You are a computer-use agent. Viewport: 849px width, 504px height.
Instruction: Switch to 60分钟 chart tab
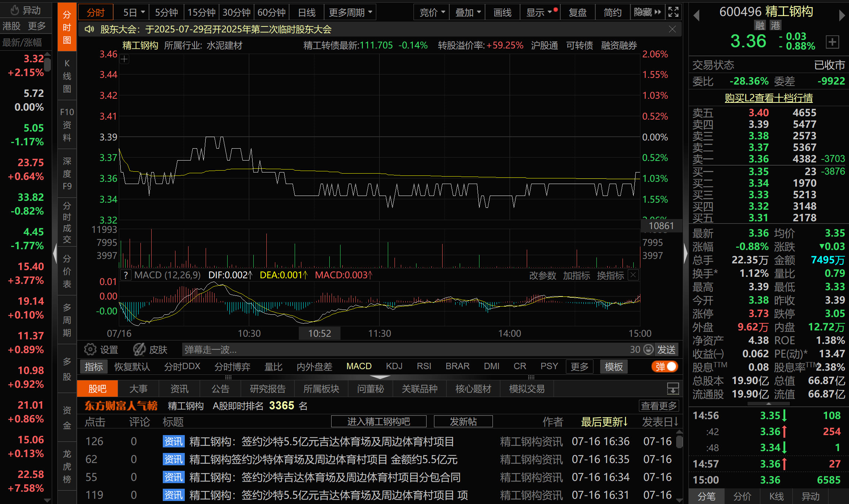tap(272, 12)
